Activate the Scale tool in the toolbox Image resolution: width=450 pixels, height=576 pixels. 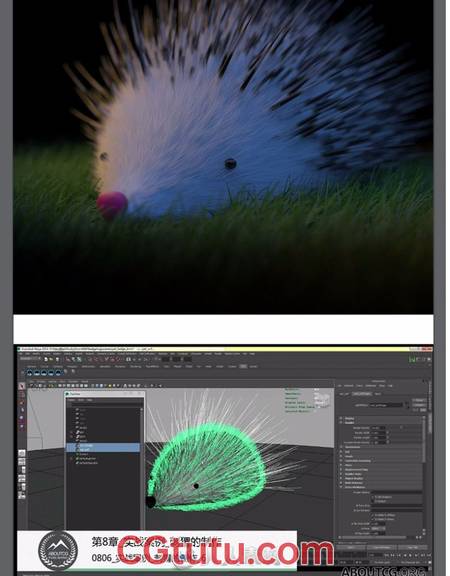[x=22, y=426]
